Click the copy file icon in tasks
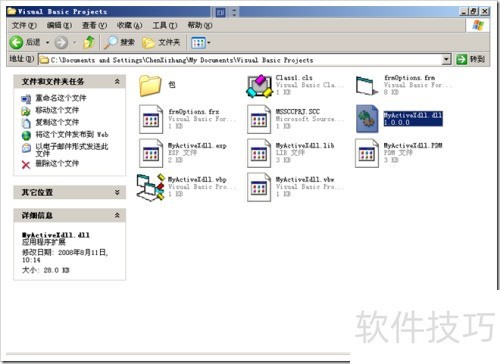The height and width of the screenshot is (364, 500). coord(26,123)
